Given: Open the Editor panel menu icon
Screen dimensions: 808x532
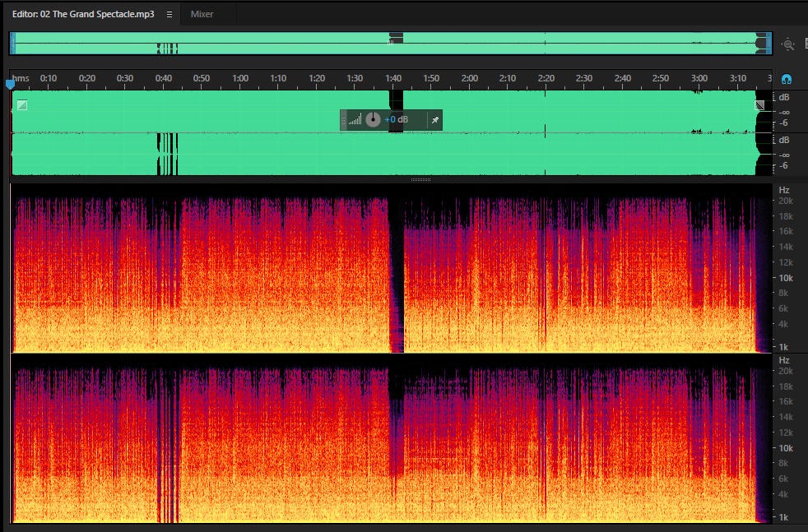Looking at the screenshot, I should (169, 15).
